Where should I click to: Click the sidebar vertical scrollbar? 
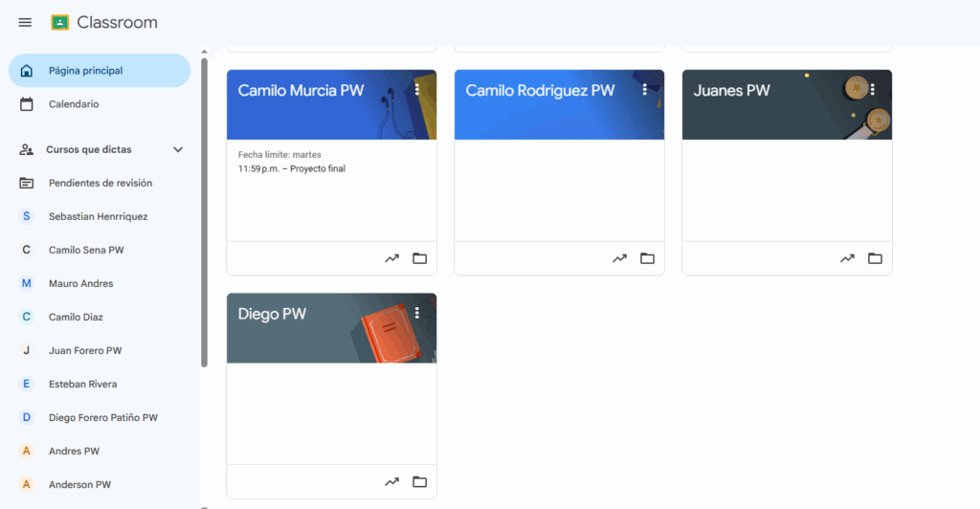pos(204,210)
